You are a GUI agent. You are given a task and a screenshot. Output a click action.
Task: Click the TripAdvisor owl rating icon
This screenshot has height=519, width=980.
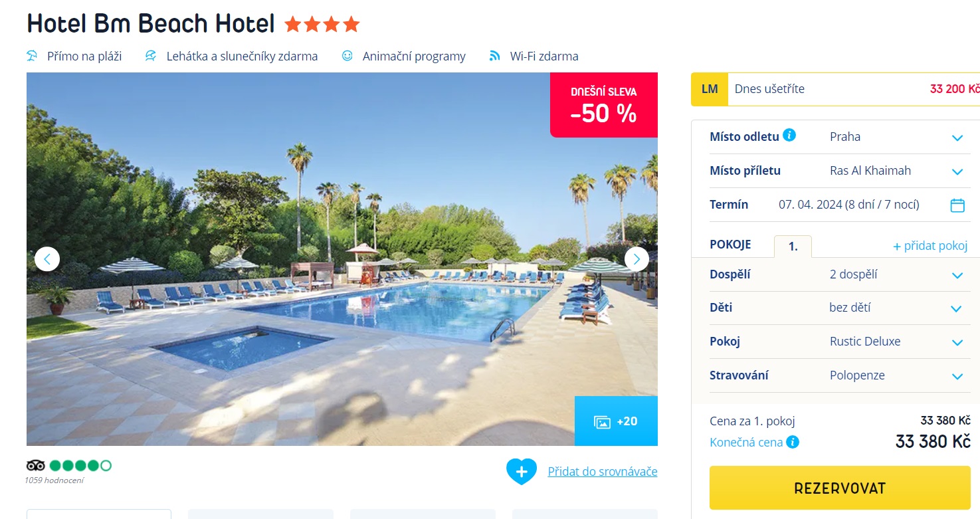click(36, 465)
